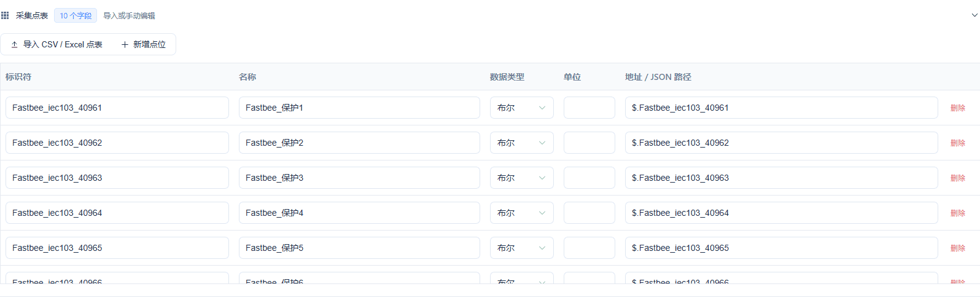Image resolution: width=980 pixels, height=297 pixels.
Task: Edit name field Fastbee_保护5
Action: (359, 248)
